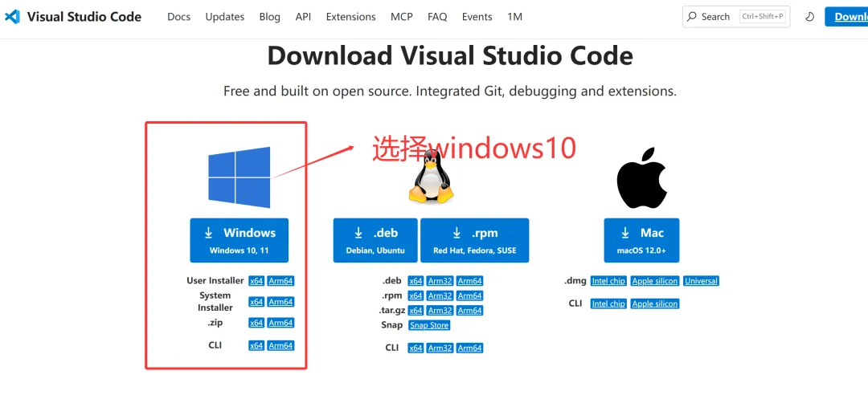Screen dimensions: 868x395
Task: Select Arm64 for Windows User Installer
Action: point(280,281)
